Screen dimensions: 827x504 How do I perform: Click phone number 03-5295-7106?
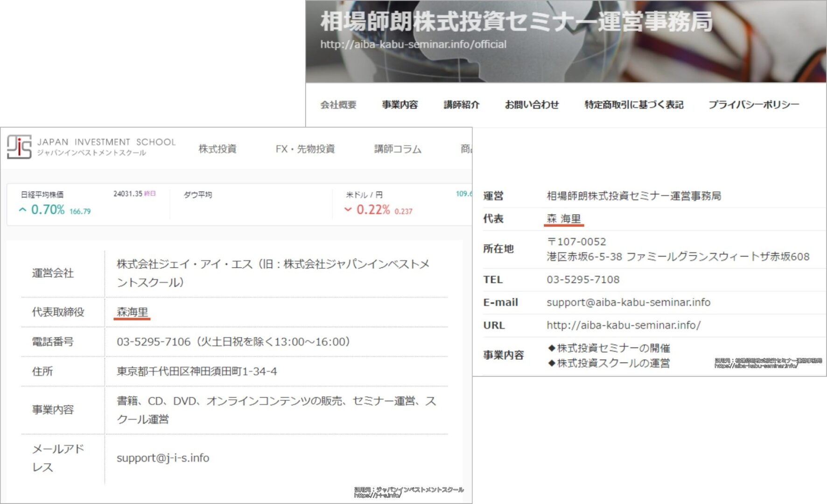[154, 342]
